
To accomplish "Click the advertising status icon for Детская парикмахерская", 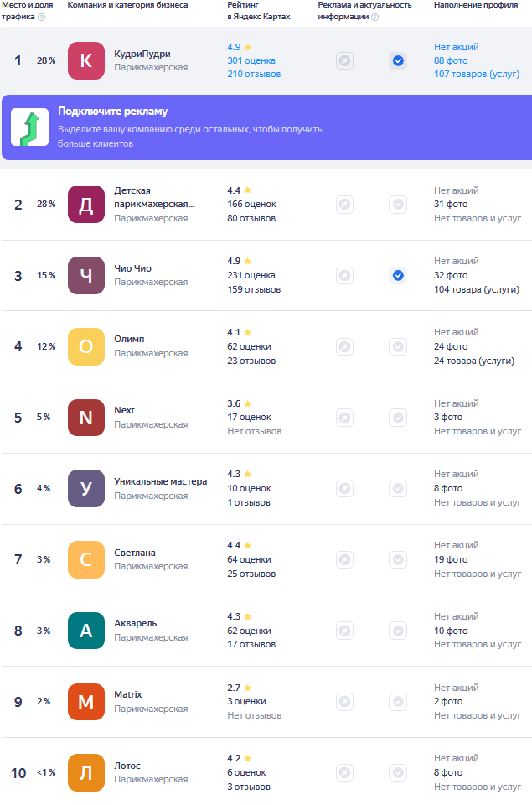I will (344, 205).
